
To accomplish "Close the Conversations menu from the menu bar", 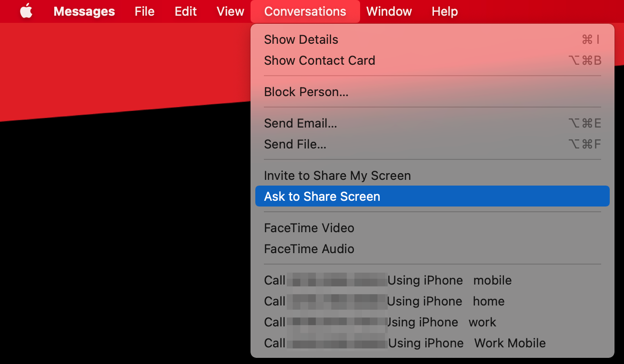I will [305, 11].
